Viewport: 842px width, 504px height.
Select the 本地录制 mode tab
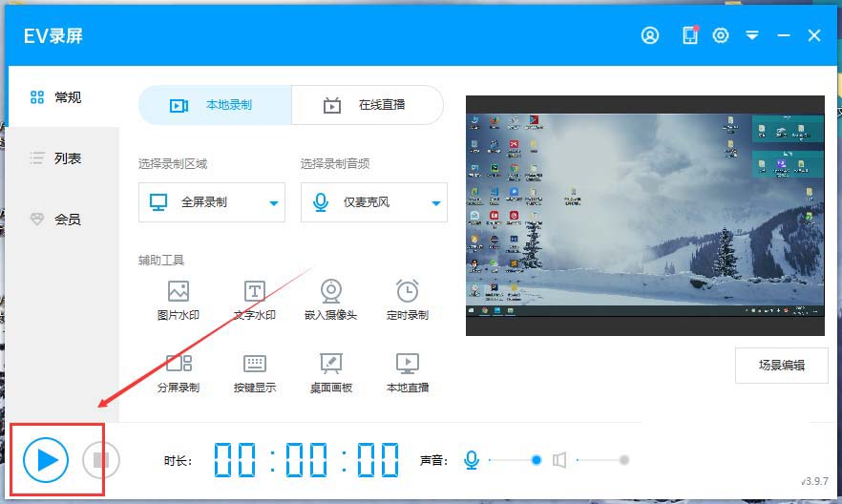point(216,105)
